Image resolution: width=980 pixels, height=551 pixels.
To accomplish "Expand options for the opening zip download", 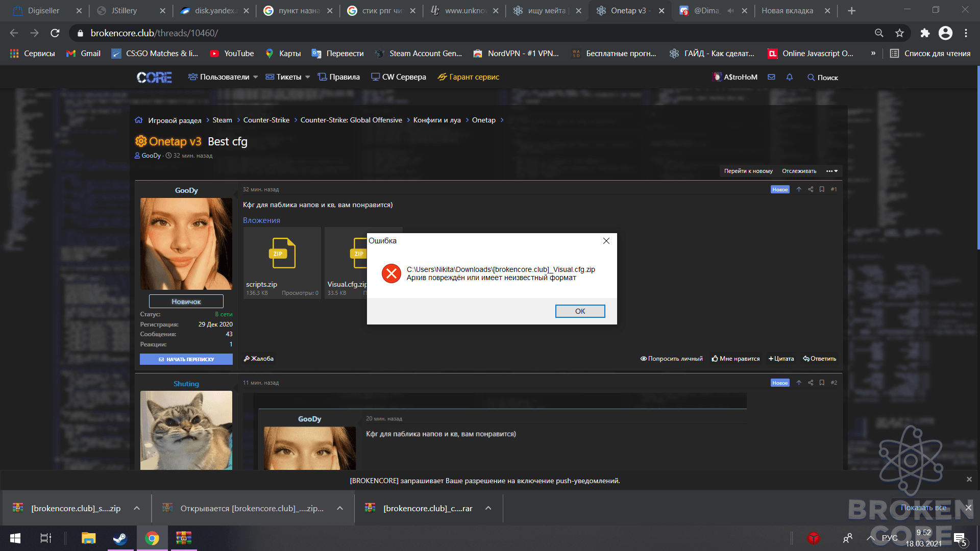I will [x=340, y=508].
